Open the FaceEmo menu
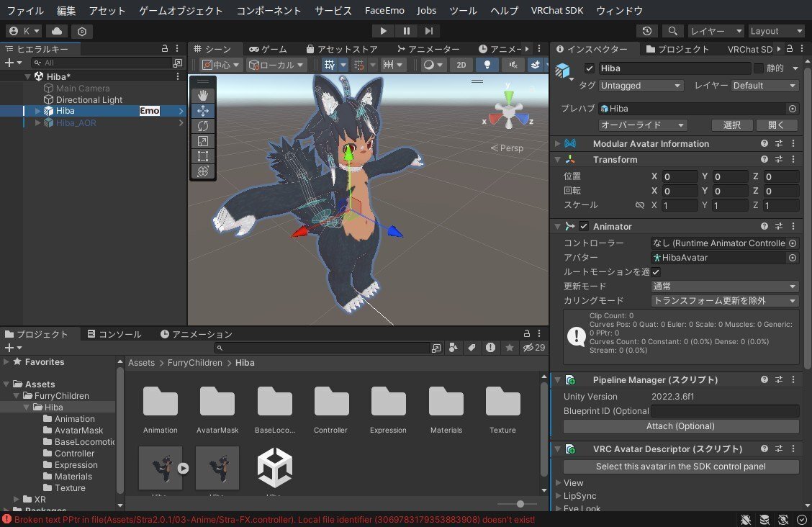 pos(384,10)
